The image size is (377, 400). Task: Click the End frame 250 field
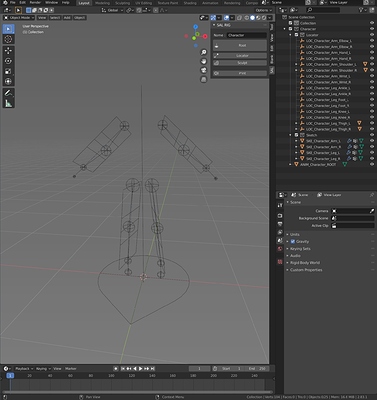256,369
